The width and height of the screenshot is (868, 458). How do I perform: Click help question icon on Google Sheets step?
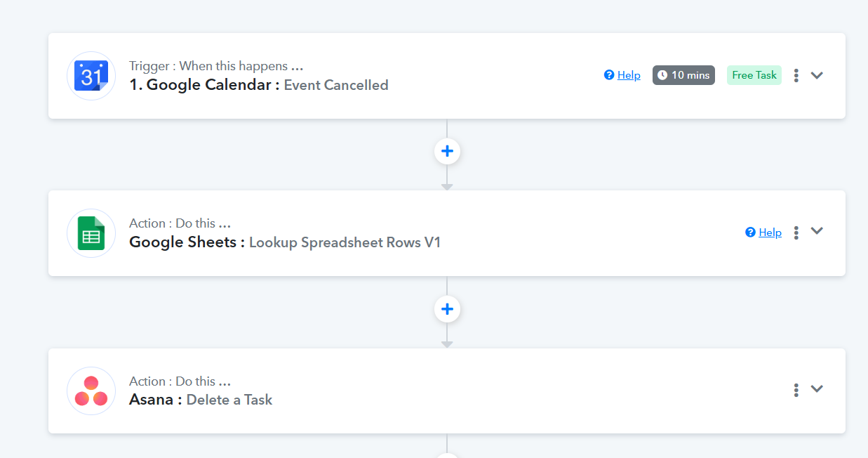pos(750,233)
